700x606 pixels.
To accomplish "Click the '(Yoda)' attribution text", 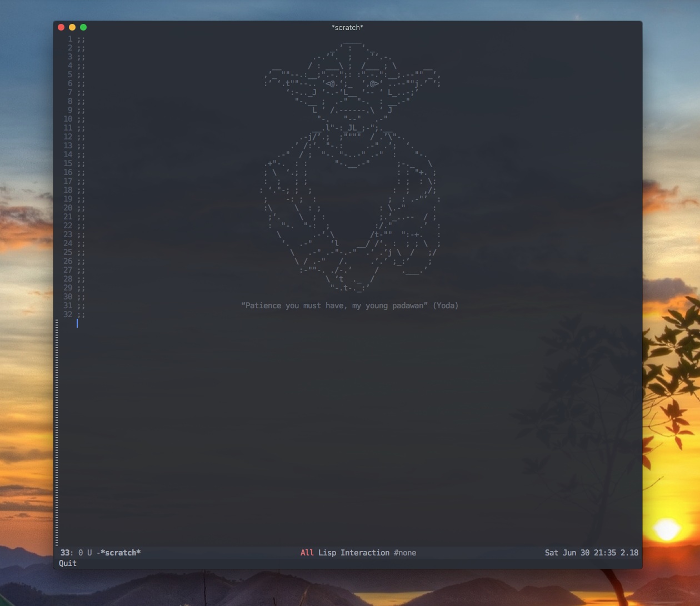I will [446, 305].
